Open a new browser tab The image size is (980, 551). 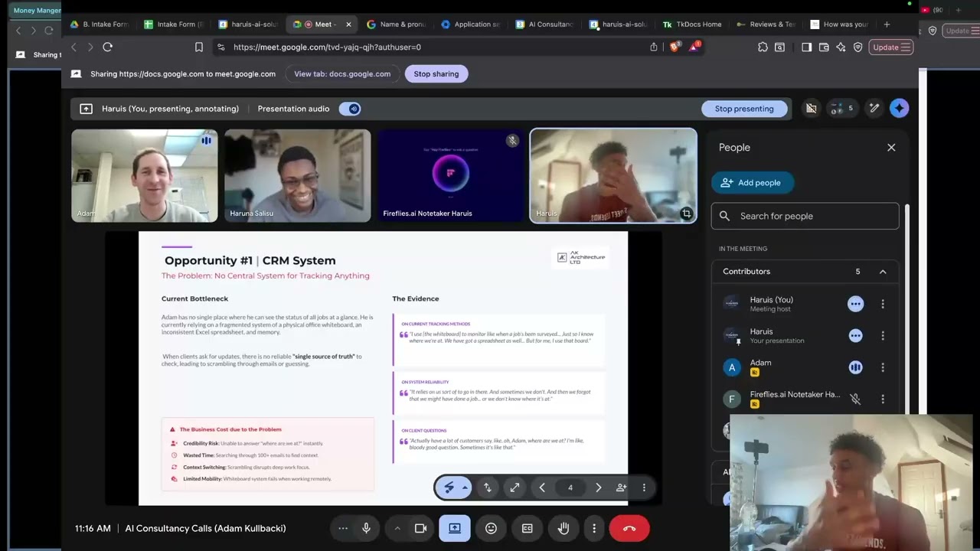click(887, 24)
